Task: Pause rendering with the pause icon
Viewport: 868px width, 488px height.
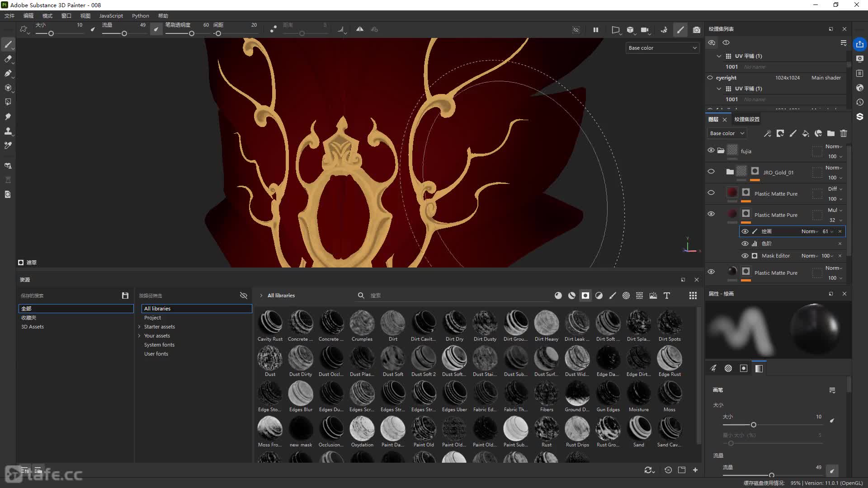Action: pos(596,30)
